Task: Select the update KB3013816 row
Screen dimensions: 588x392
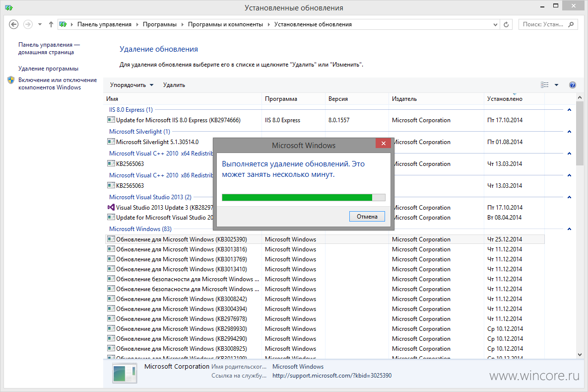Action: click(x=325, y=249)
